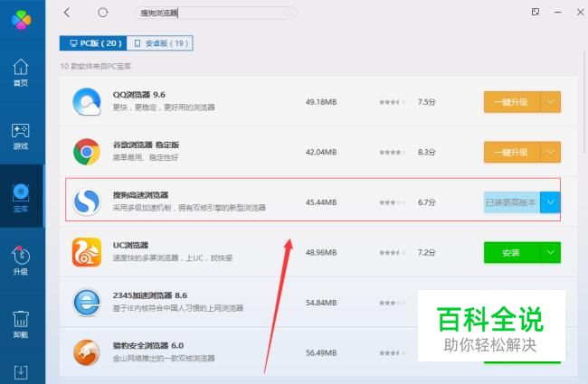
Task: Expand the dropdown next to UC浏览器 安装
Action: click(551, 252)
